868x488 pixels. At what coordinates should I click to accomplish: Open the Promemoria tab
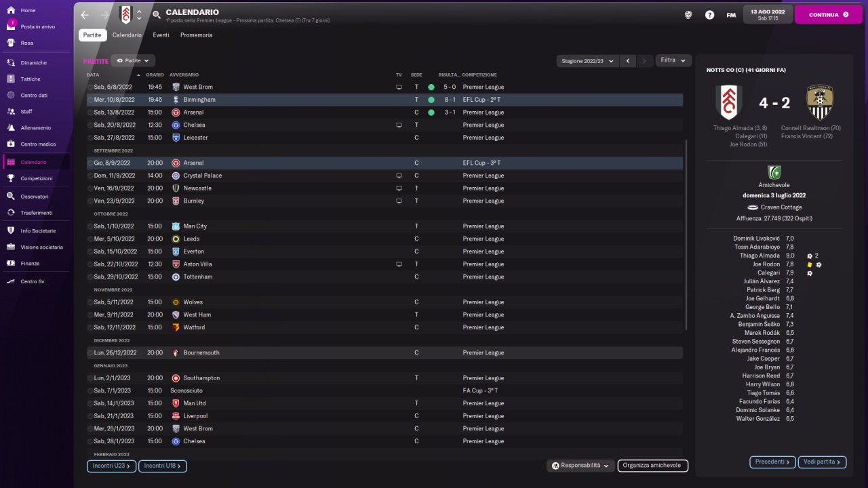(x=196, y=35)
